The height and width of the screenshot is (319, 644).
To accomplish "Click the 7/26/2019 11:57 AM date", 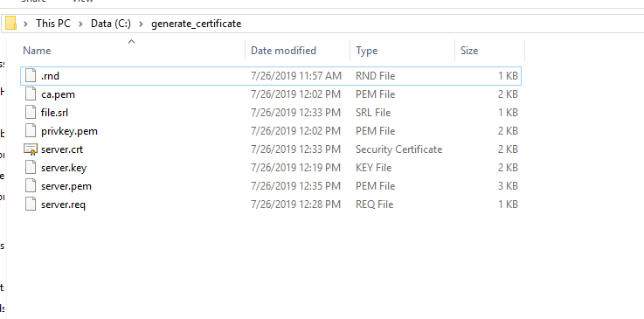I will [296, 76].
